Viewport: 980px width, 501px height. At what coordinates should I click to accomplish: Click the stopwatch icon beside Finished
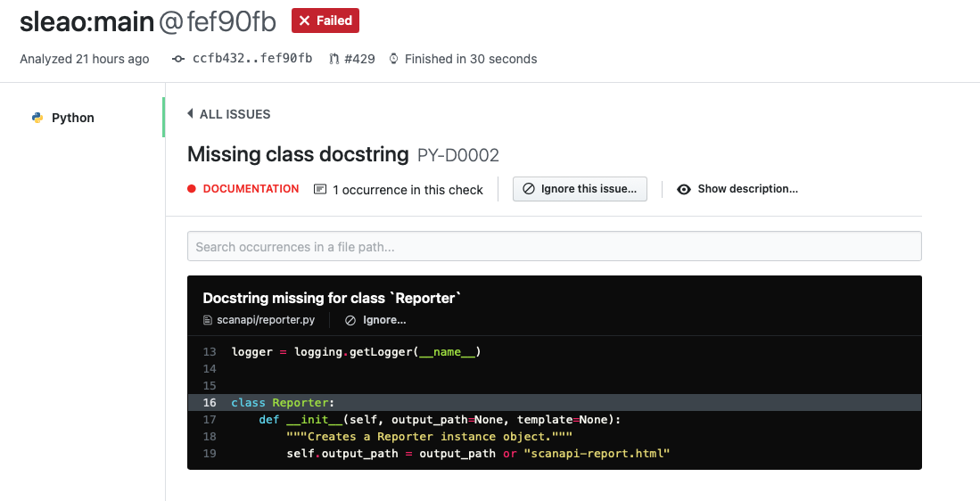click(394, 59)
